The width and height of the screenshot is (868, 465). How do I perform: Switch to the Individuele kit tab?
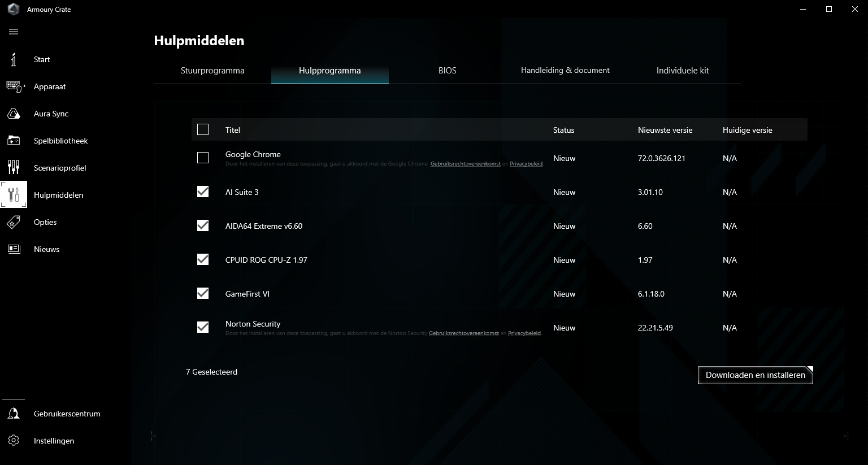[683, 71]
